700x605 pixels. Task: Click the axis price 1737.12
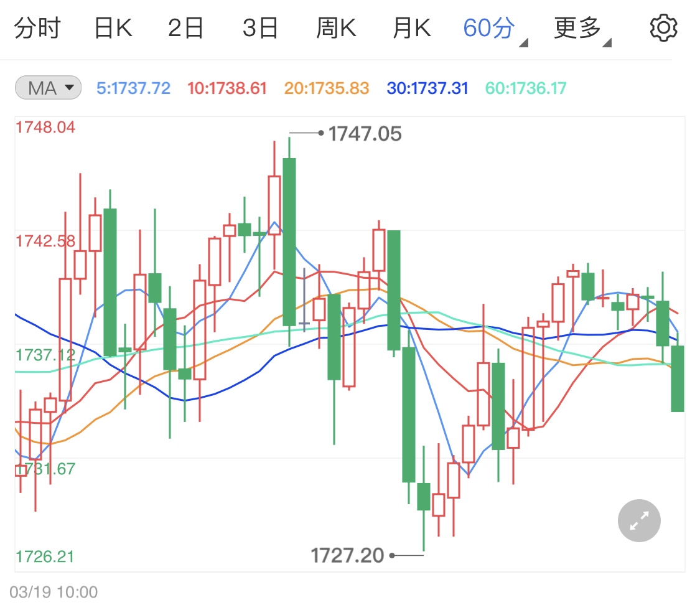click(x=45, y=355)
